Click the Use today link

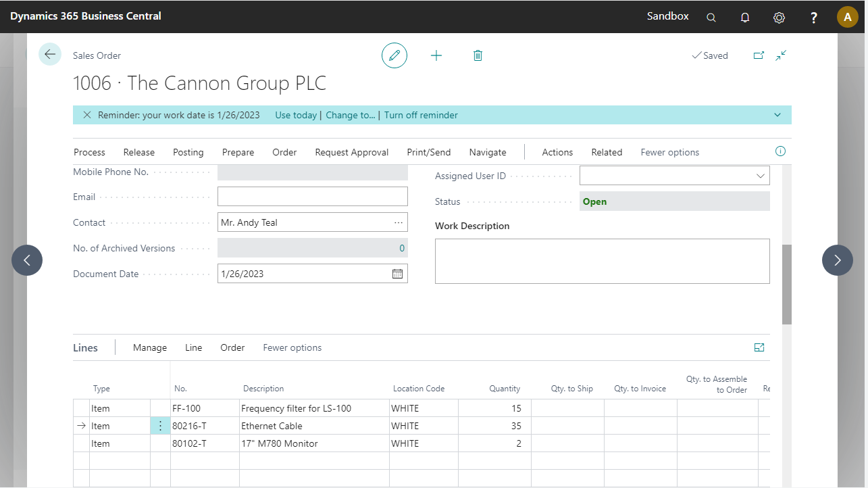pyautogui.click(x=296, y=115)
